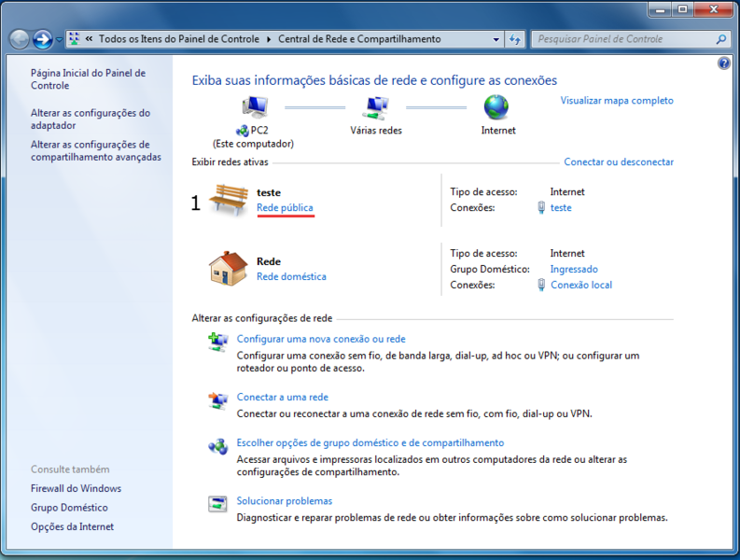The height and width of the screenshot is (560, 740).
Task: Open Opções da Internet link
Action: click(x=72, y=527)
